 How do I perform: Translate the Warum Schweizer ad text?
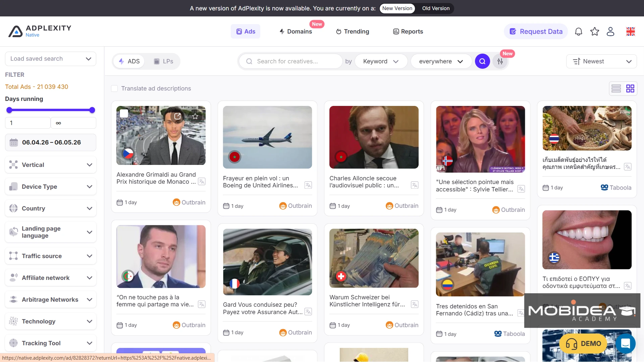tap(415, 304)
